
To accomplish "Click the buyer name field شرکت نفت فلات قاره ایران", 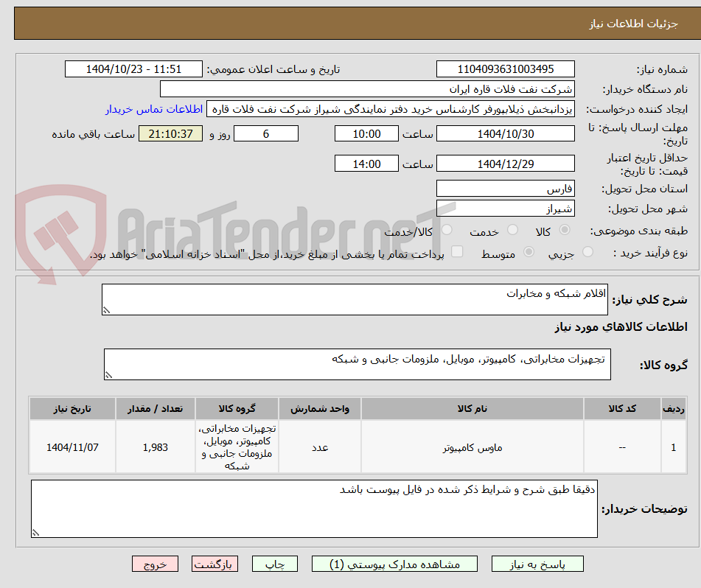I will (367, 89).
